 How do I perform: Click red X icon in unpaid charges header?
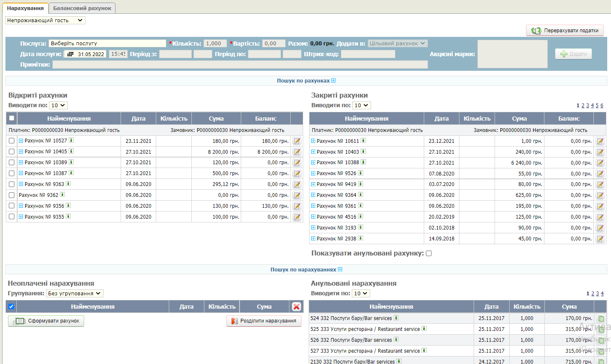point(296,307)
